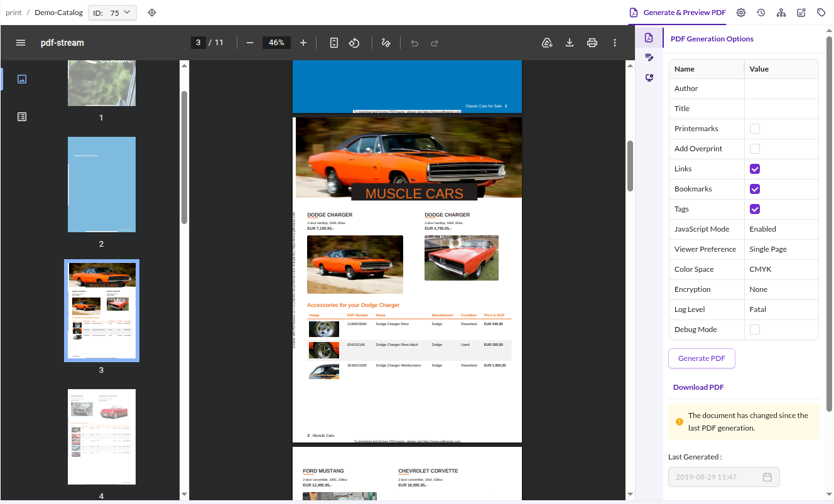Open the PDF viewer sidebar menu
The image size is (834, 504).
pos(21,43)
